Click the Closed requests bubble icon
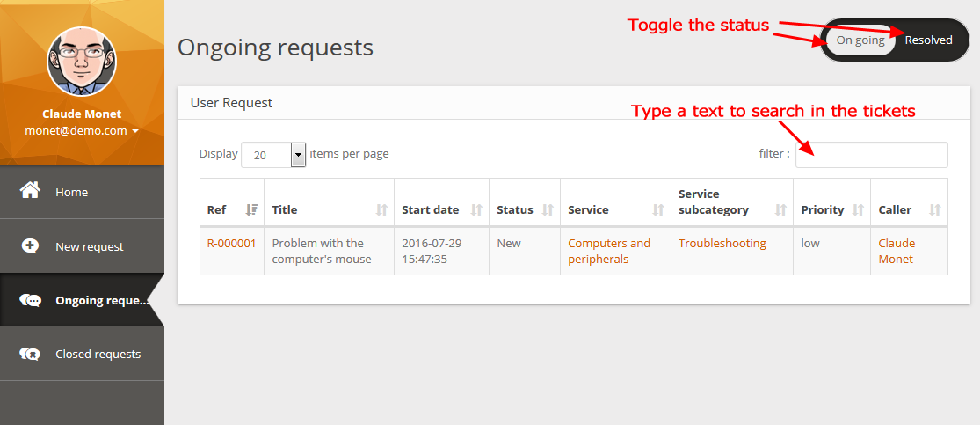The image size is (980, 425). click(x=31, y=354)
